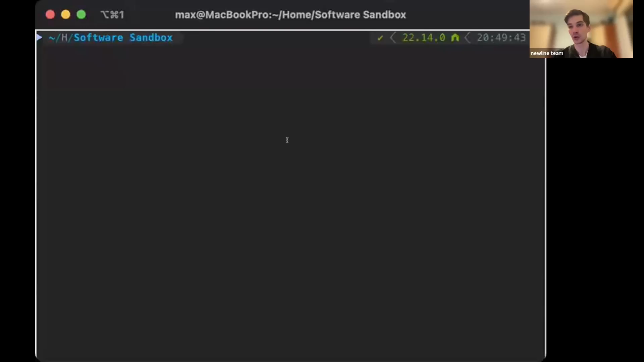Click the newline team name label

point(547,53)
